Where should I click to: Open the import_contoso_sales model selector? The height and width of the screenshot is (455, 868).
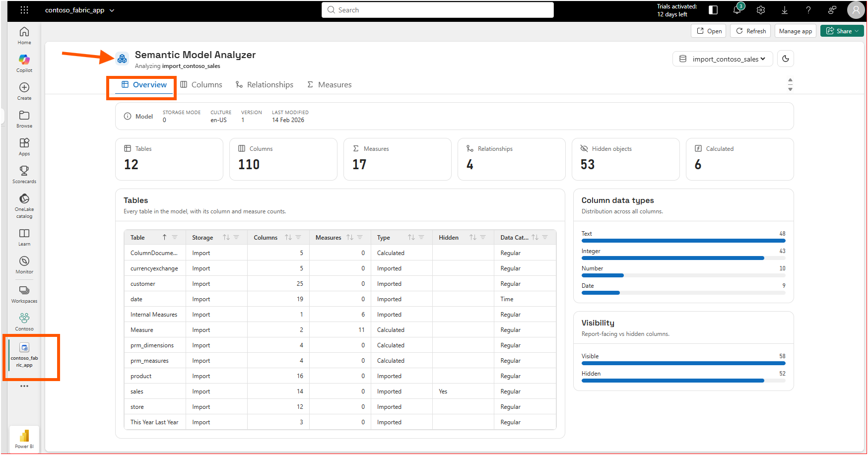pos(723,59)
